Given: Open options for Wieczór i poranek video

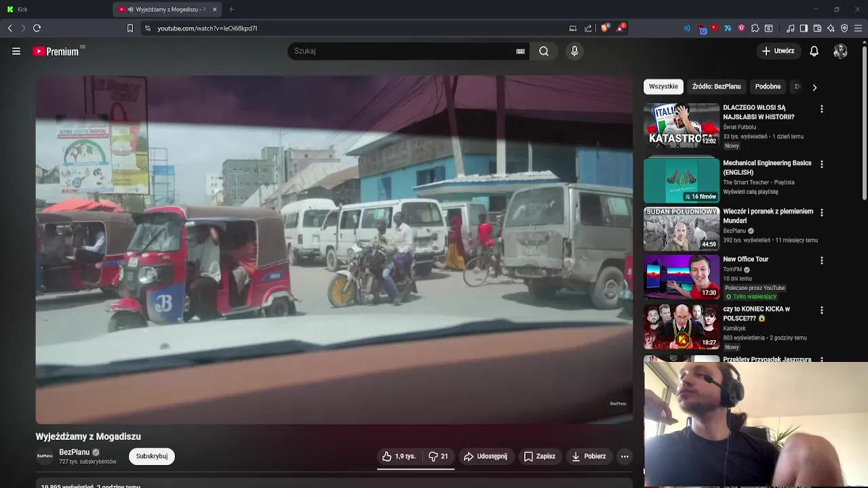Looking at the screenshot, I should [x=821, y=213].
